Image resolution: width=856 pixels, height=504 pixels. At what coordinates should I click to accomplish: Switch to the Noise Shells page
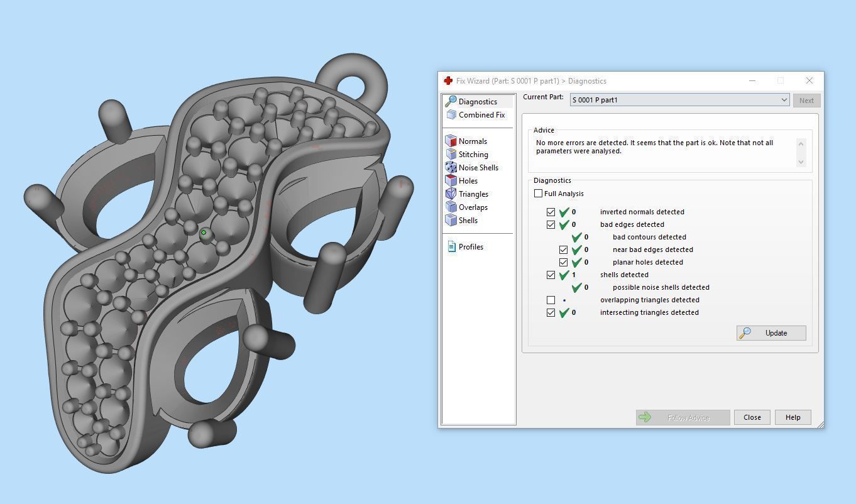click(478, 167)
